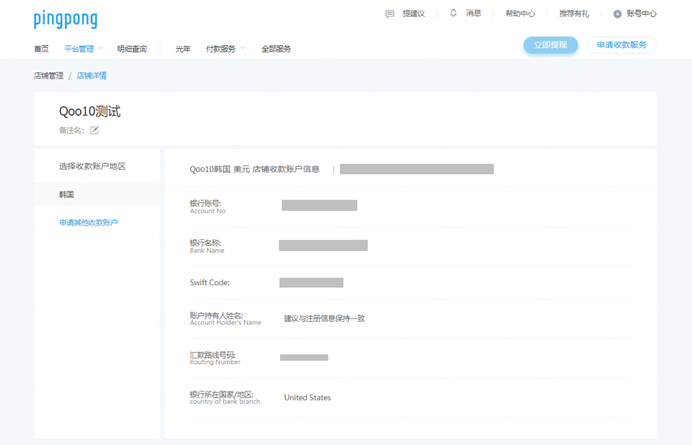
Task: Click the edit icon next to 备注名
Action: [94, 130]
